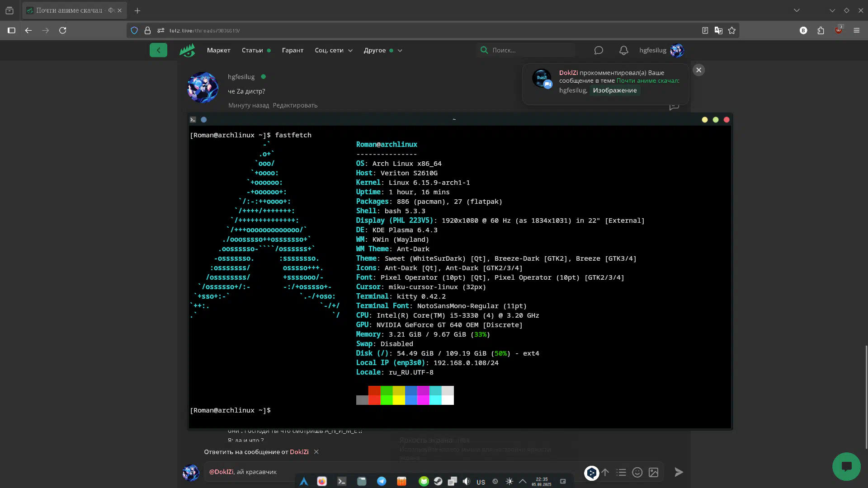Open forum conversations chat bubble icon
868x488 pixels.
[x=599, y=50]
